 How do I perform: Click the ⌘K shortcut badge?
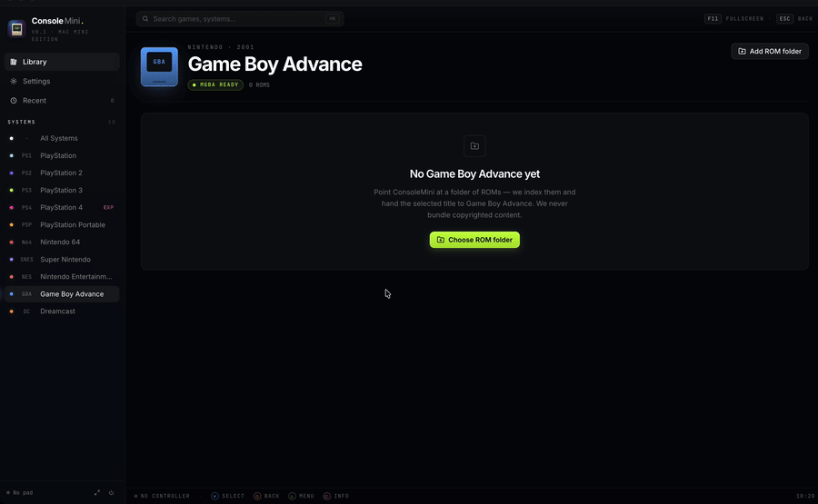pos(333,19)
